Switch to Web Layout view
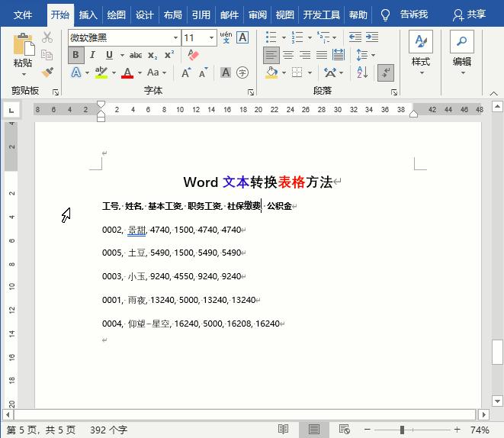This screenshot has height=438, width=504. (344, 430)
